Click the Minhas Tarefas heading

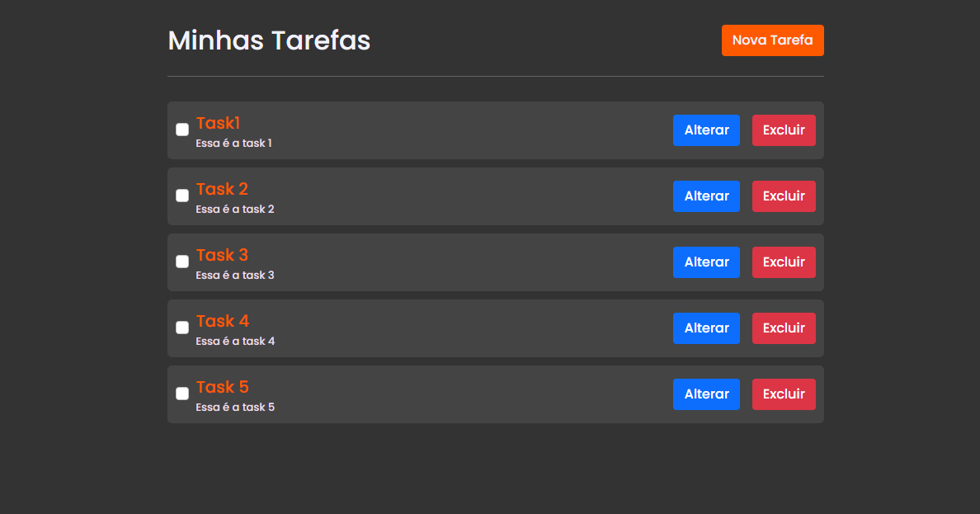pyautogui.click(x=270, y=40)
